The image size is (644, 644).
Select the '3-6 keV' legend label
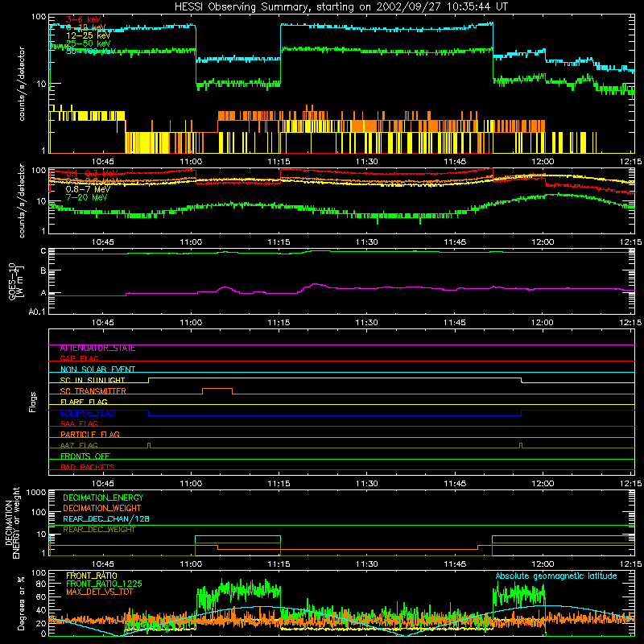84,19
